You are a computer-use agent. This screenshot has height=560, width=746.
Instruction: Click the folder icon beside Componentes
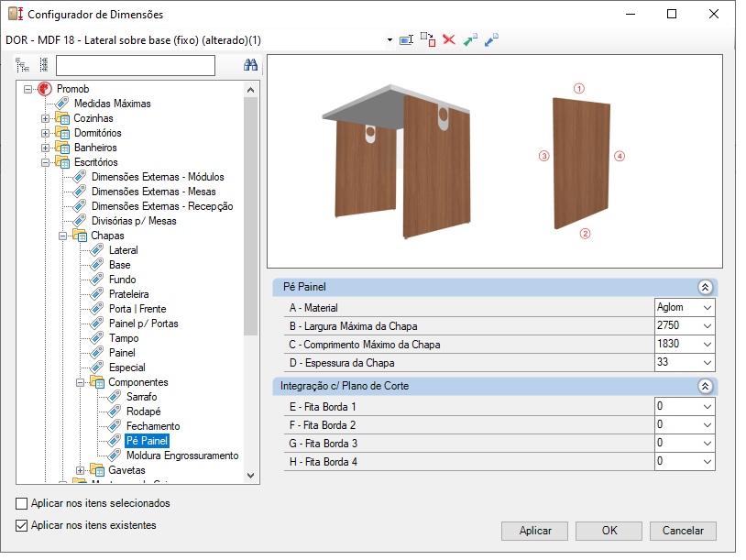pyautogui.click(x=97, y=382)
